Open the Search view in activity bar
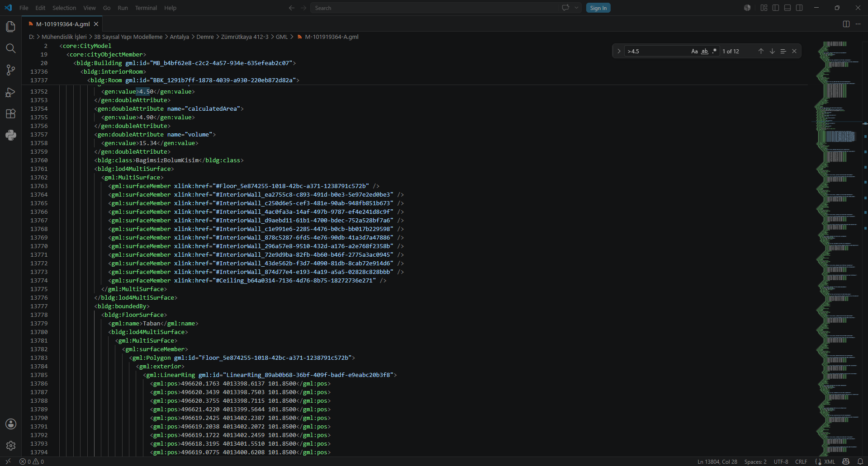The width and height of the screenshot is (868, 466). point(11,48)
